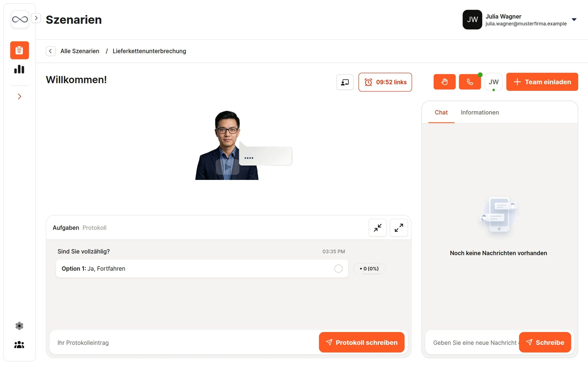The image size is (588, 368).
Task: Click the question Sind Sie vollzählig?
Action: [x=84, y=252]
